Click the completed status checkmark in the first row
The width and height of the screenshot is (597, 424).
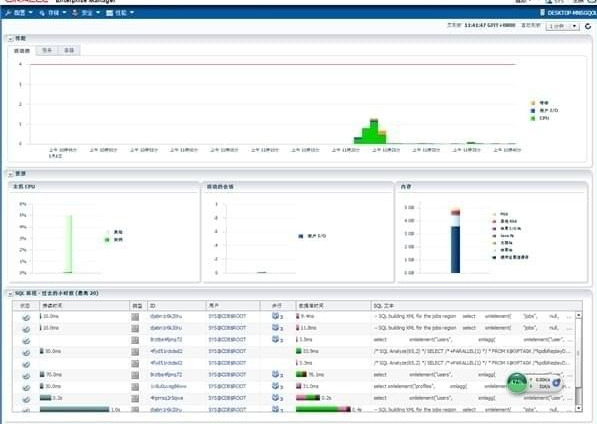tap(26, 317)
